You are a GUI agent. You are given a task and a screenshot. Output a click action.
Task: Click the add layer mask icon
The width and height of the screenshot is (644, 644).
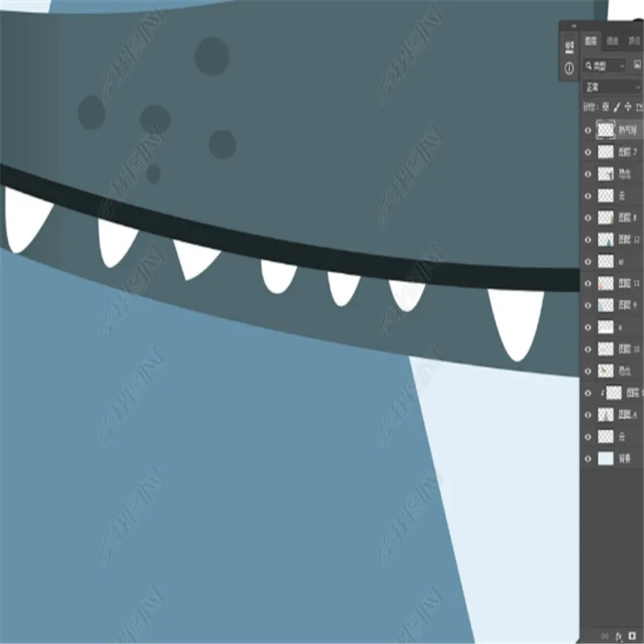click(633, 636)
